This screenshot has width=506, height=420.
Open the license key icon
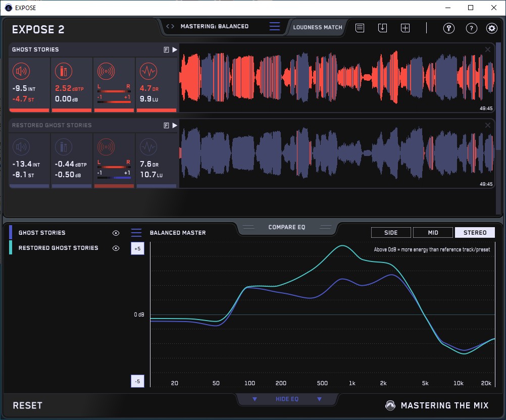coord(448,28)
